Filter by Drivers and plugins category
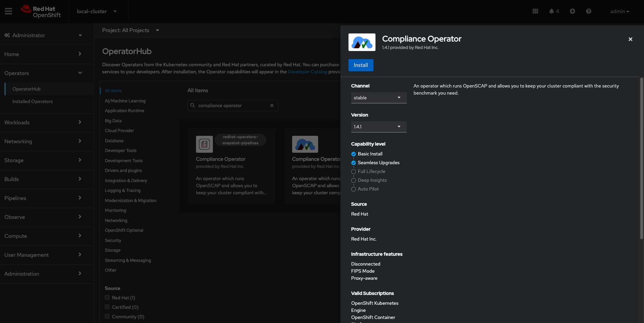The image size is (644, 323). [x=123, y=170]
